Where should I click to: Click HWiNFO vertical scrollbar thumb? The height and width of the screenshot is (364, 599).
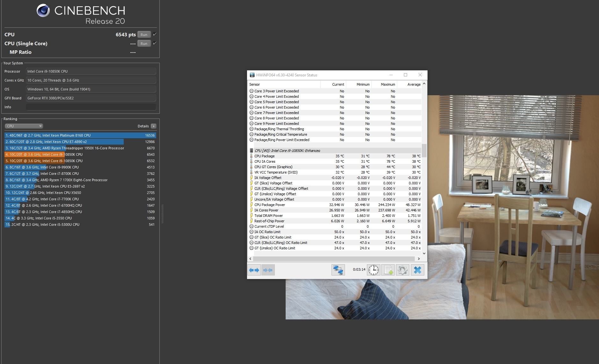(x=424, y=150)
